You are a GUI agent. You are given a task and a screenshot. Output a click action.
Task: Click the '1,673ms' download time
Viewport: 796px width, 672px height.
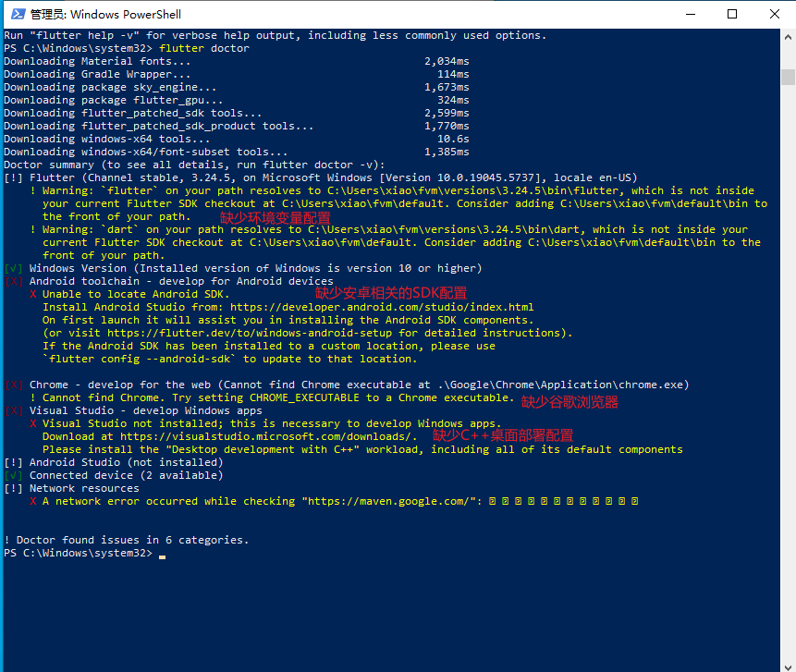447,87
